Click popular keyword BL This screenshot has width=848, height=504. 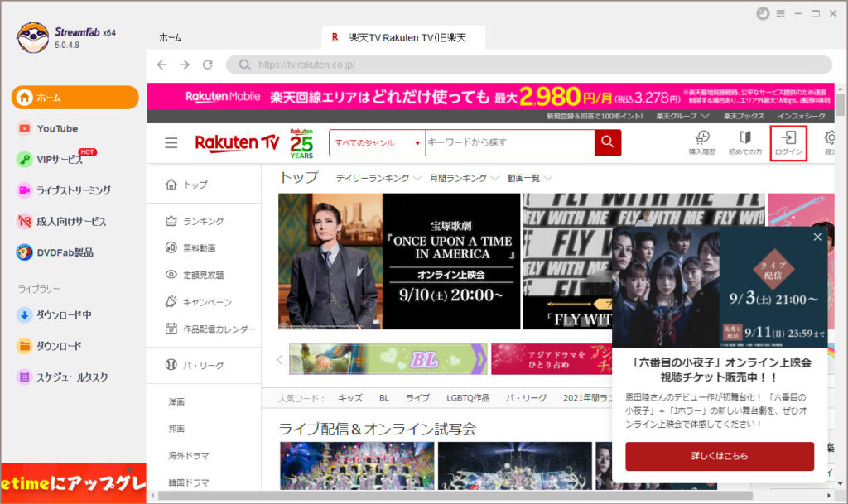point(384,398)
